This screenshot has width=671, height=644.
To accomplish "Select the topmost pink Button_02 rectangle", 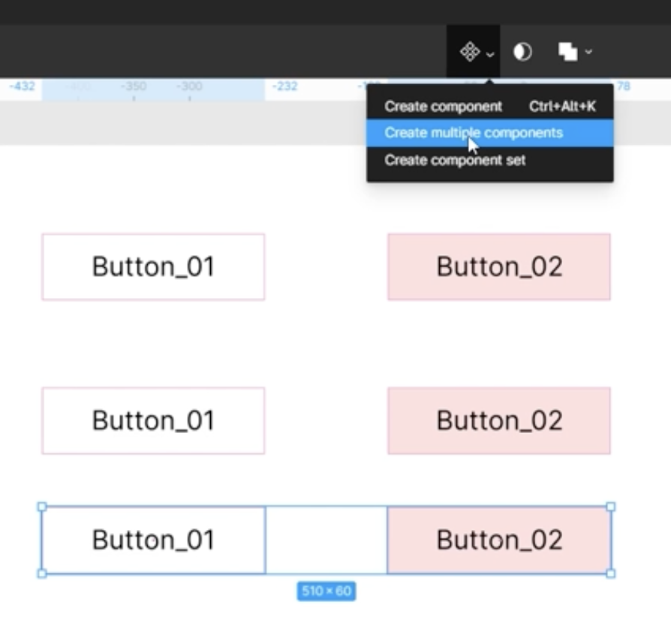I will coord(499,266).
